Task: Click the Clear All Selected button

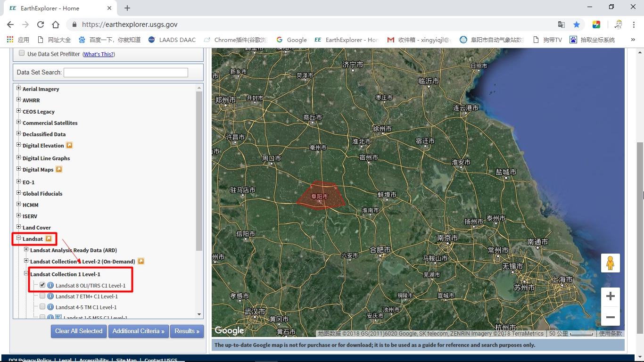Action: coord(79,331)
